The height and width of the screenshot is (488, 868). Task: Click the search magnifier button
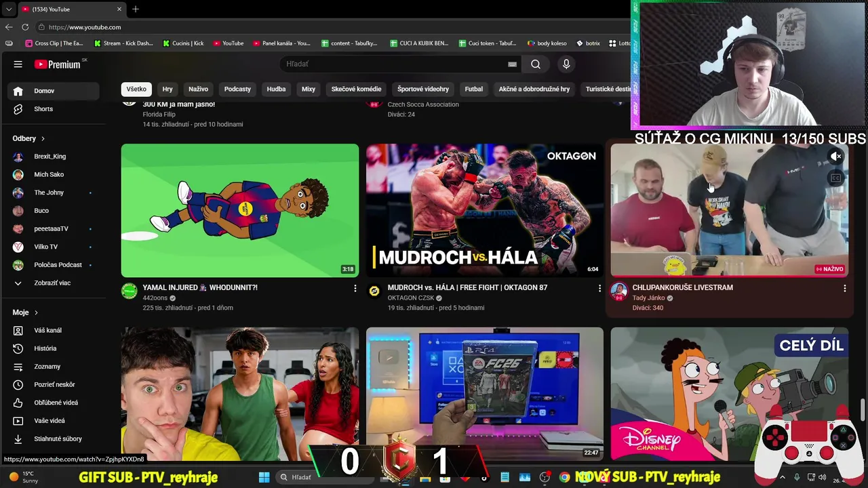pyautogui.click(x=536, y=64)
